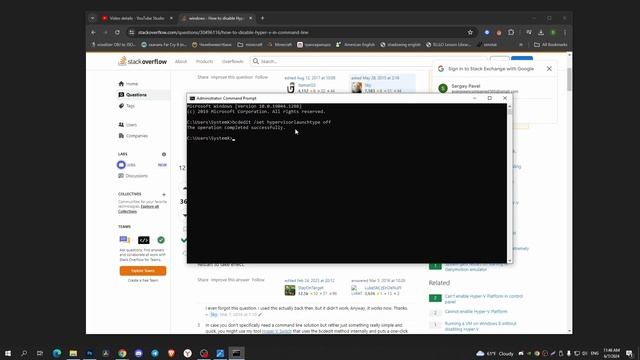The height and width of the screenshot is (360, 640).
Task: Open Chrome profile avatar
Action: (553, 32)
